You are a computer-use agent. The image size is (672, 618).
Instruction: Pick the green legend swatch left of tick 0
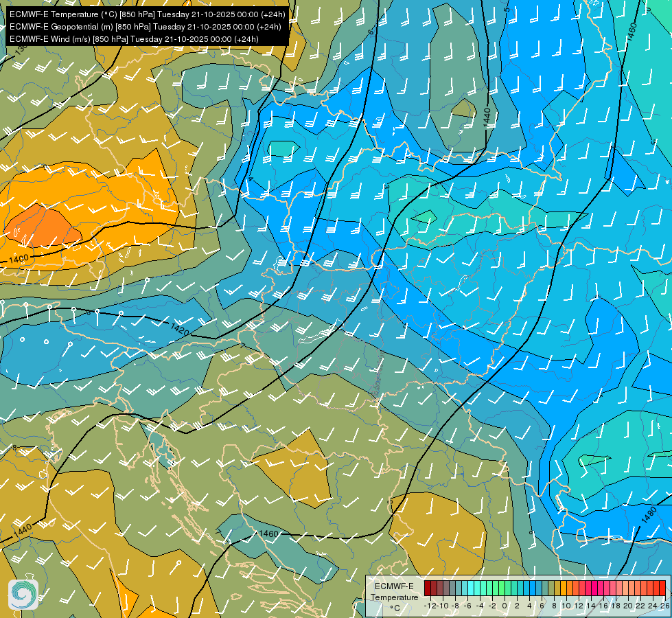coord(502,588)
